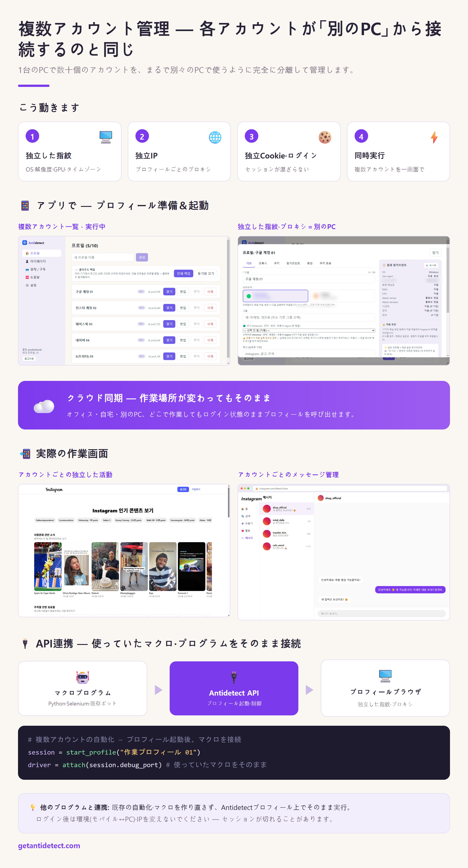The image size is (468, 868).
Task: Click the 가입하기 link on the Instagram explore page
Action: click(x=196, y=489)
